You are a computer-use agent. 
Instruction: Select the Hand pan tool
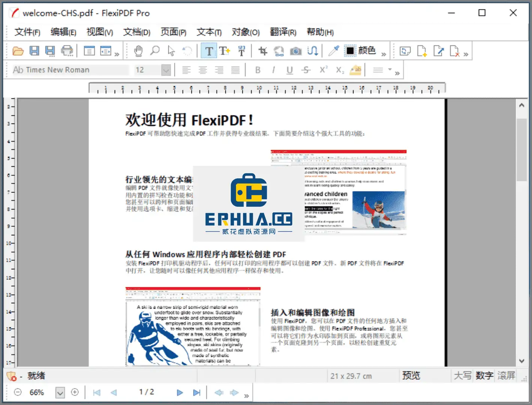coord(138,50)
